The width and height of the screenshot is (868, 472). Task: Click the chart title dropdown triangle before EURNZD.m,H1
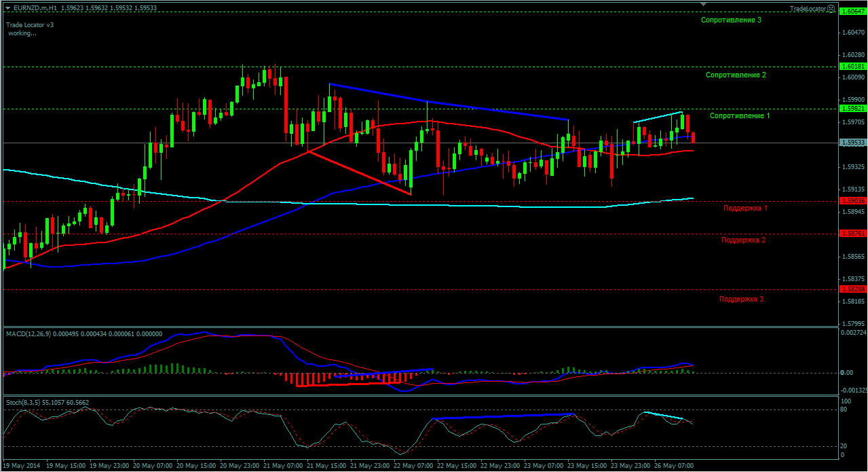(8, 8)
